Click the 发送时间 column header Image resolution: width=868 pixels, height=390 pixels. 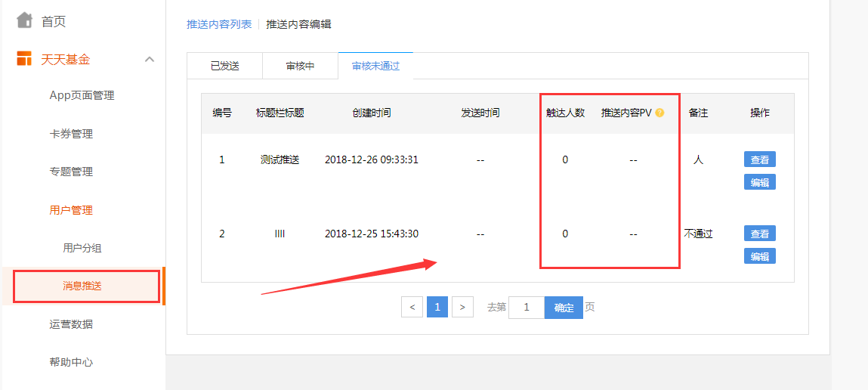click(480, 113)
